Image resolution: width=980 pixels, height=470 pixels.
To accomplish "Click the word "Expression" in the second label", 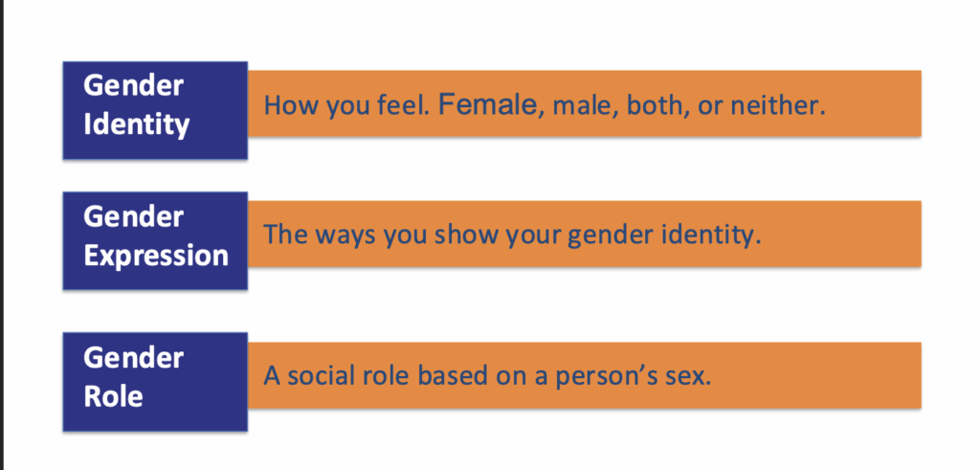I will 156,256.
